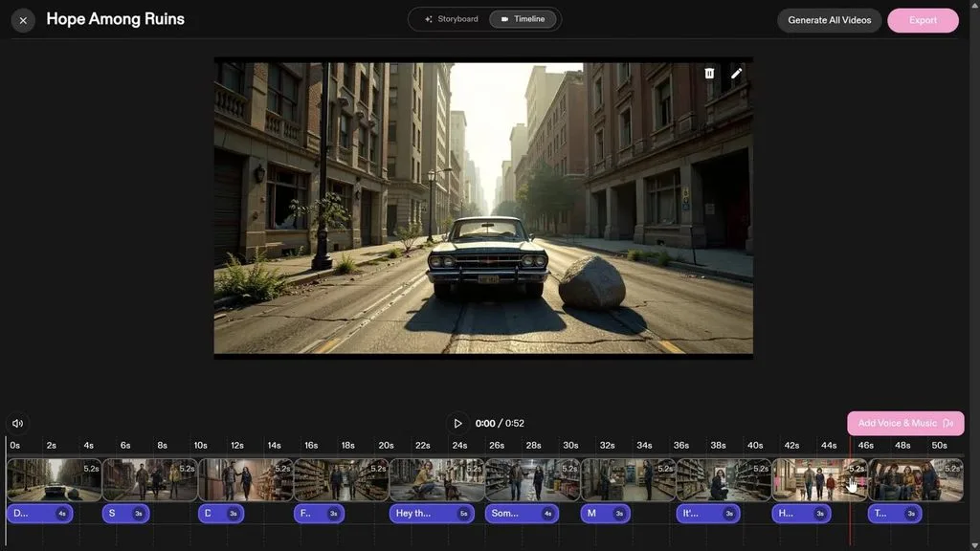Image resolution: width=980 pixels, height=551 pixels.
Task: Open the 'S' voice segment
Action: [x=125, y=514]
